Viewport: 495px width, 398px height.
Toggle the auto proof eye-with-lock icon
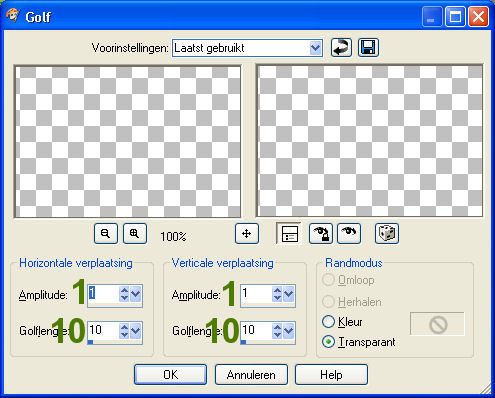pos(321,234)
